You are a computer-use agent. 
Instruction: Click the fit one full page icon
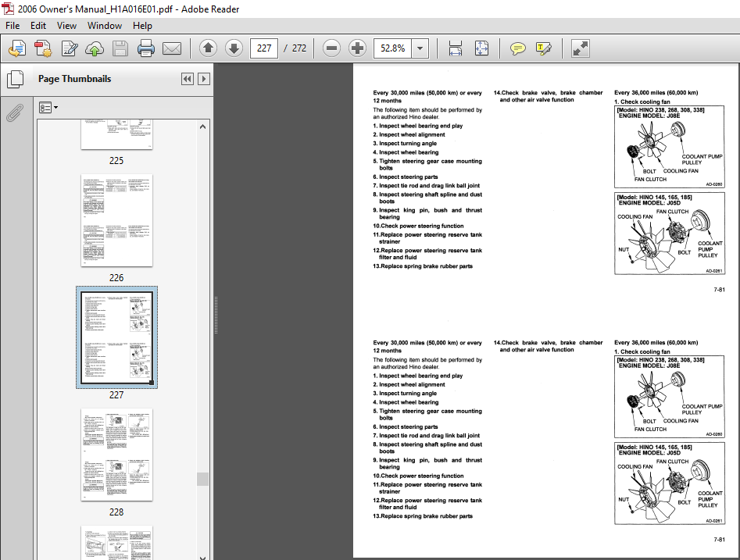[481, 48]
